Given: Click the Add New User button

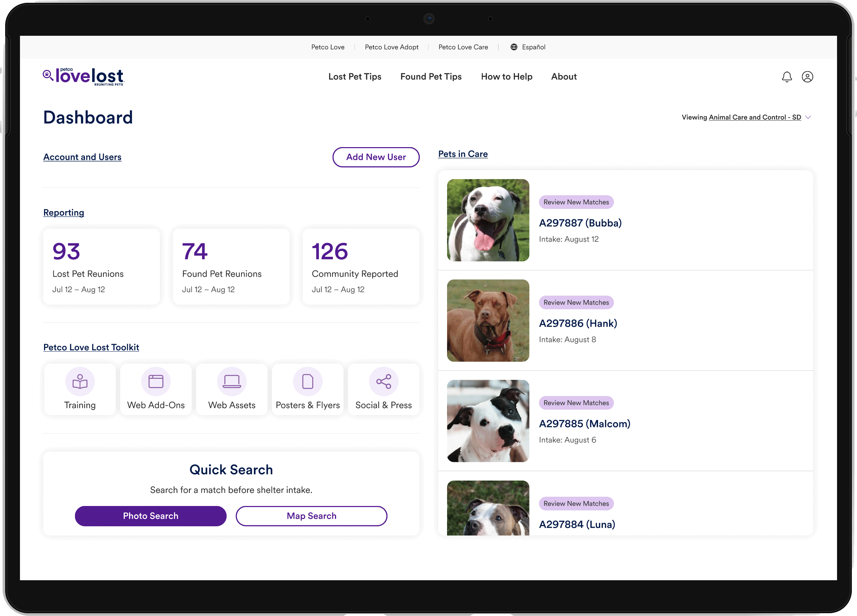Looking at the screenshot, I should (376, 157).
